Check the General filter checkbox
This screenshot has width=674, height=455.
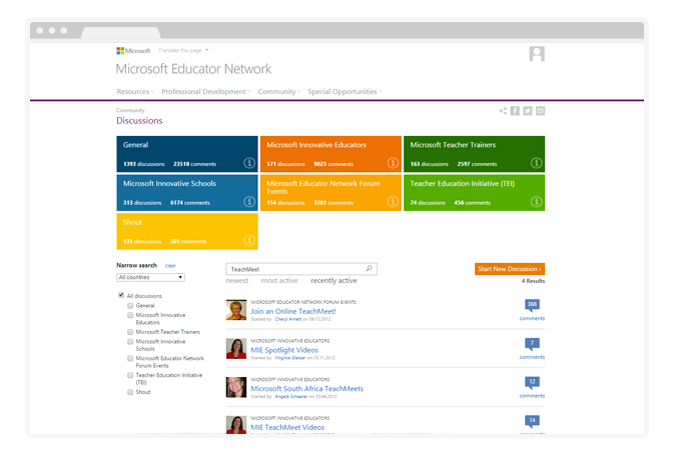(130, 305)
